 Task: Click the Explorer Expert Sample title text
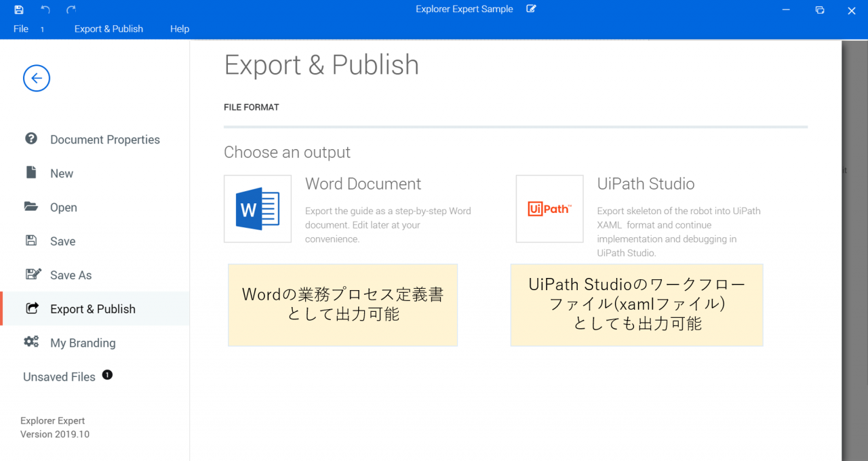pos(465,9)
